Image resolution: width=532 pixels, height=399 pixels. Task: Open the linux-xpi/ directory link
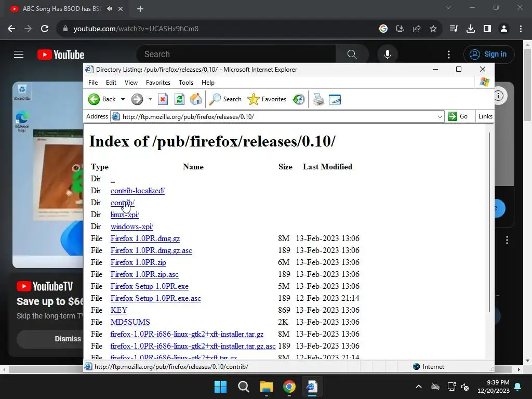coord(125,215)
